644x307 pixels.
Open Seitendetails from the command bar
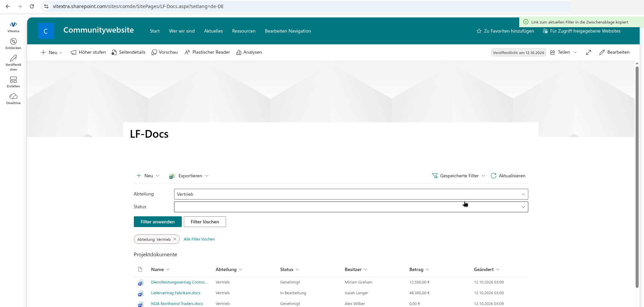[128, 52]
